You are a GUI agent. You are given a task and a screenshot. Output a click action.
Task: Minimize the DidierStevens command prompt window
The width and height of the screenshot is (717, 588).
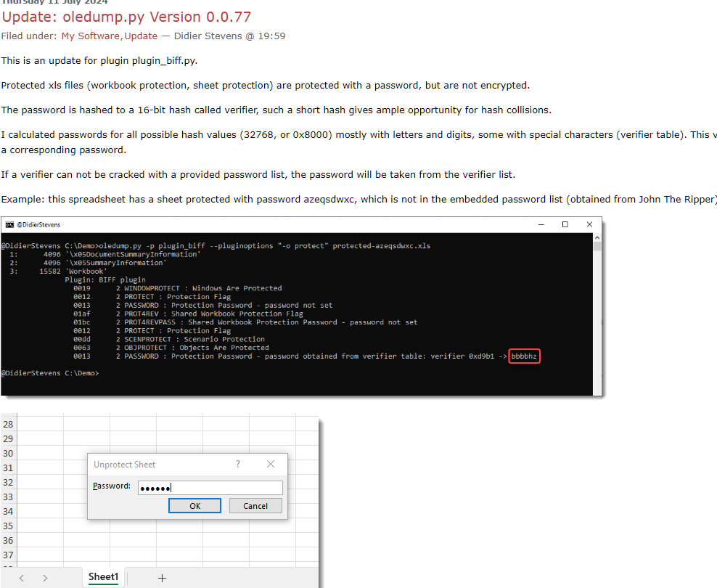coord(538,224)
